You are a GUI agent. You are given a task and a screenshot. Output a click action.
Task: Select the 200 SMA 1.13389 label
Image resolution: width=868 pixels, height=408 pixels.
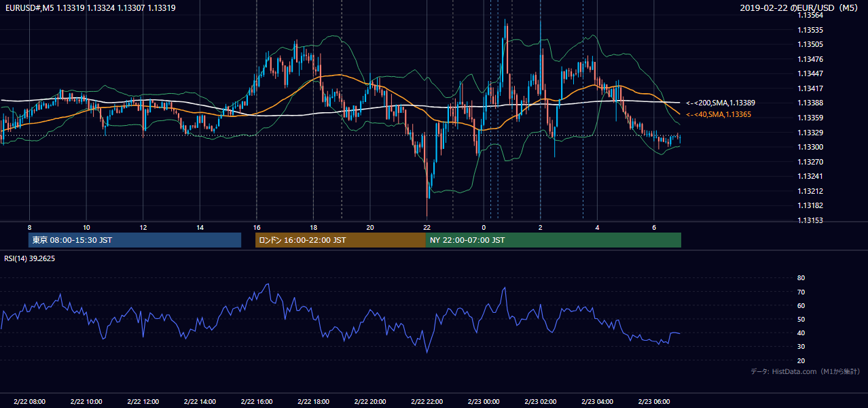pos(721,103)
